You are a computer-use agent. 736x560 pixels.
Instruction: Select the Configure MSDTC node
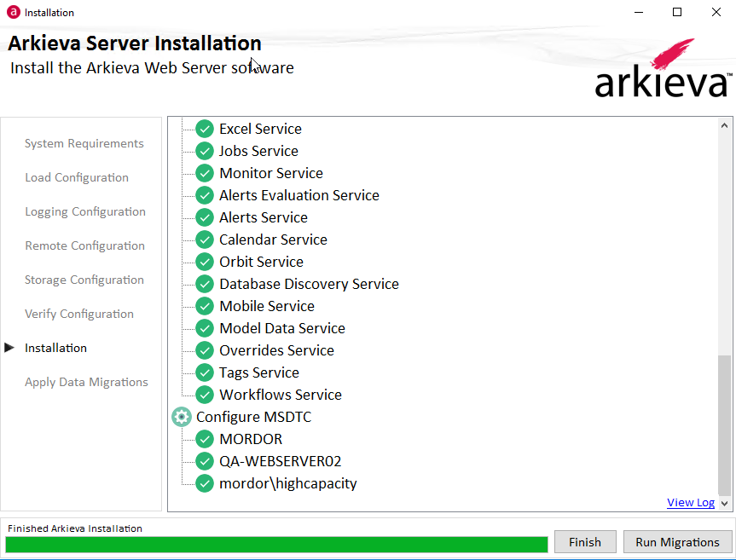point(253,417)
